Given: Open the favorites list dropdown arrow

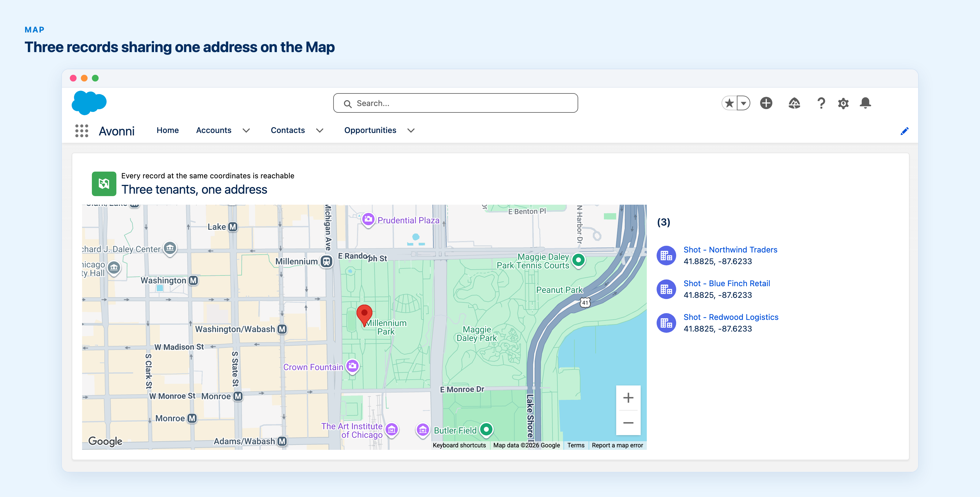Looking at the screenshot, I should point(743,103).
